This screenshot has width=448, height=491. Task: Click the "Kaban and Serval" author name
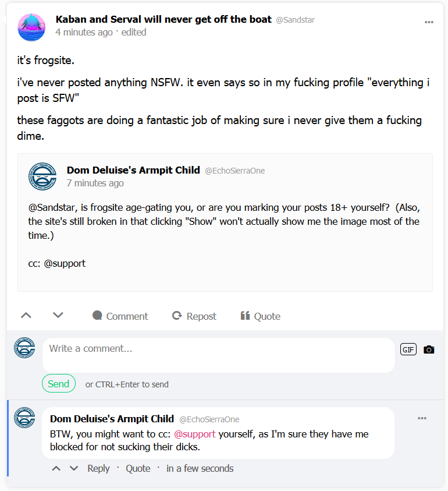pyautogui.click(x=163, y=19)
